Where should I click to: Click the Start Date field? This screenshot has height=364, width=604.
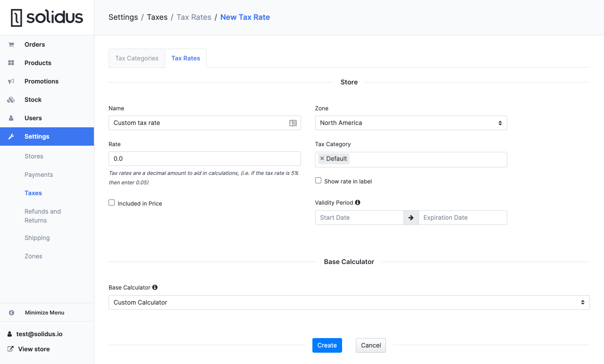[359, 217]
